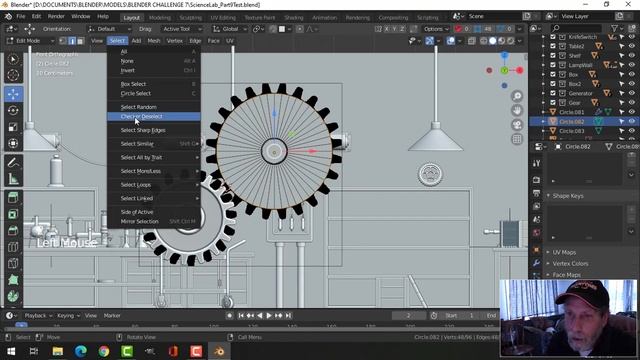Image resolution: width=640 pixels, height=360 pixels.
Task: Select Circle.083 in the outliner
Action: pos(571,131)
